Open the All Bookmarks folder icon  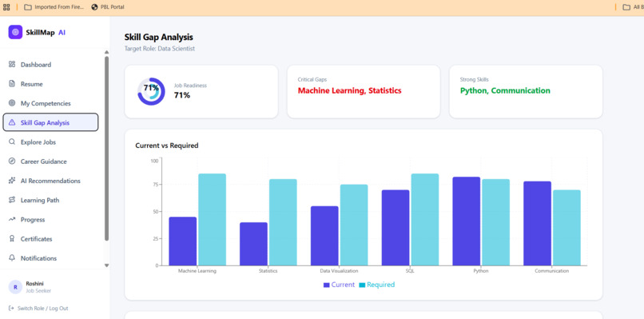626,7
